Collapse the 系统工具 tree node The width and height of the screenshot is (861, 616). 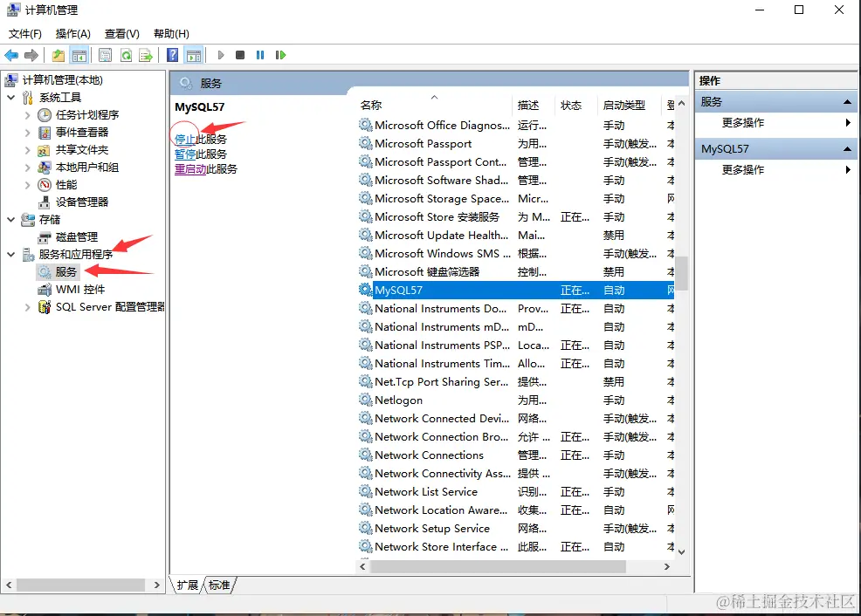click(x=11, y=98)
